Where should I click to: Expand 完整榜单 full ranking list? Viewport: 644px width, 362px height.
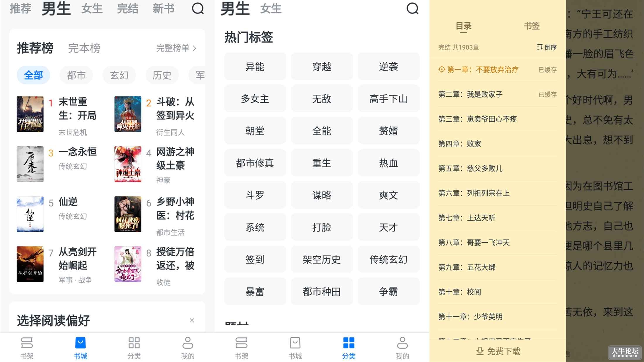(176, 48)
